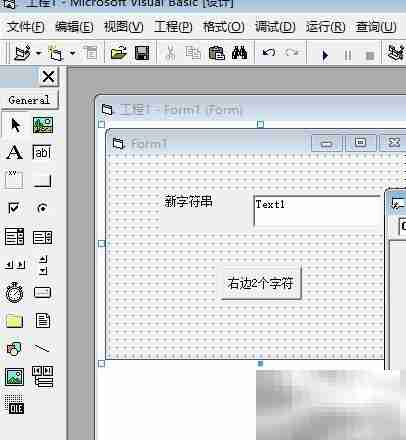Select the General tab in toolbox
406x440 pixels.
[29, 100]
